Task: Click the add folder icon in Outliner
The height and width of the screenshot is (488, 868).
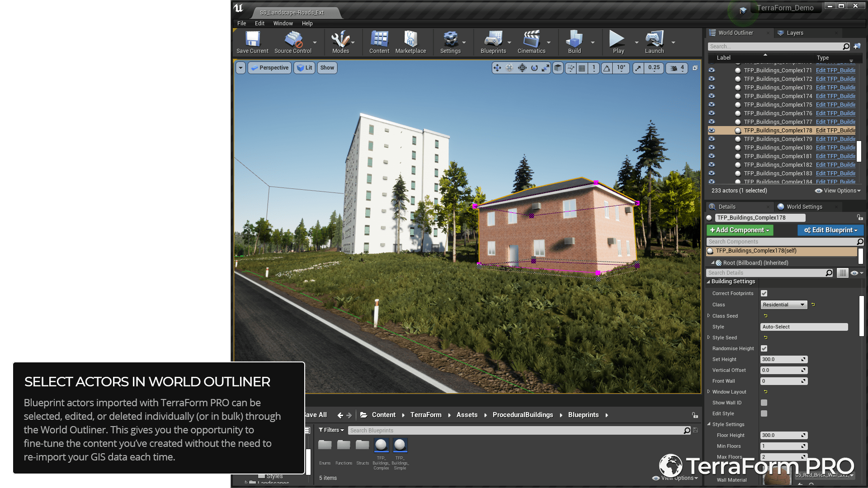Action: (x=857, y=47)
